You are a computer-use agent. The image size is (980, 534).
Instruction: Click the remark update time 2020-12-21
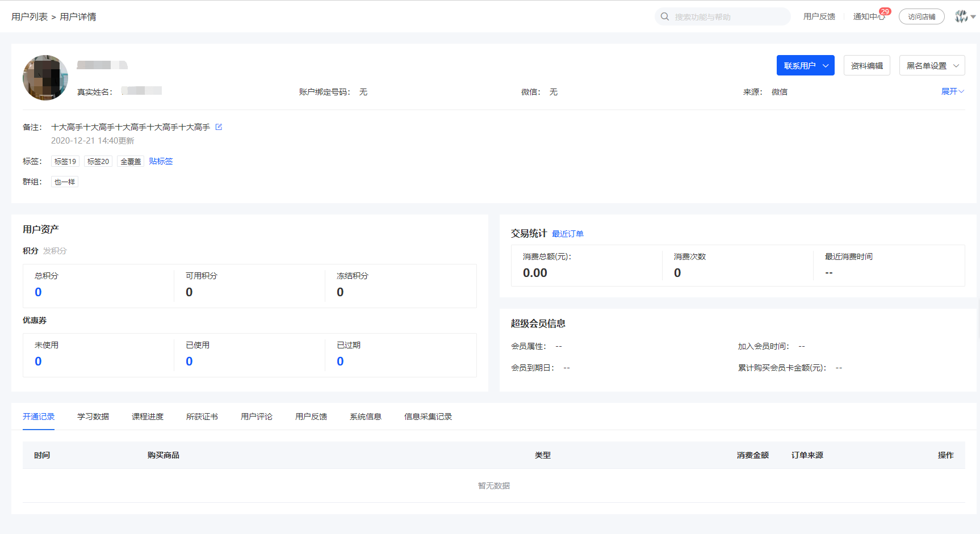click(93, 141)
